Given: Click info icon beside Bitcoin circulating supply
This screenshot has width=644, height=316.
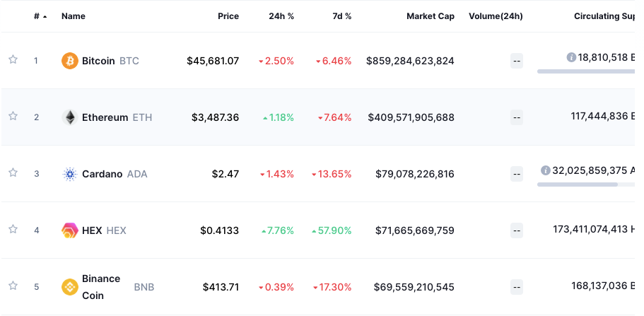Looking at the screenshot, I should tap(571, 57).
